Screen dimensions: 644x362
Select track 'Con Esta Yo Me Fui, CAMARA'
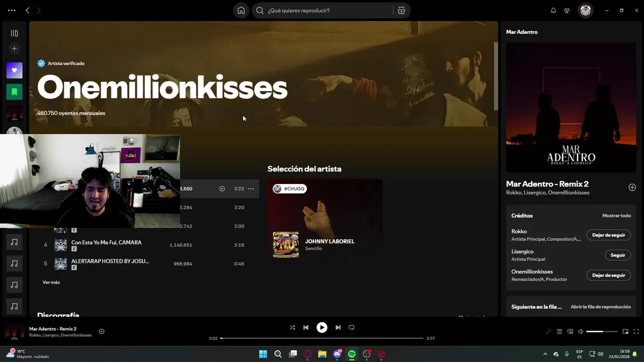tap(106, 242)
